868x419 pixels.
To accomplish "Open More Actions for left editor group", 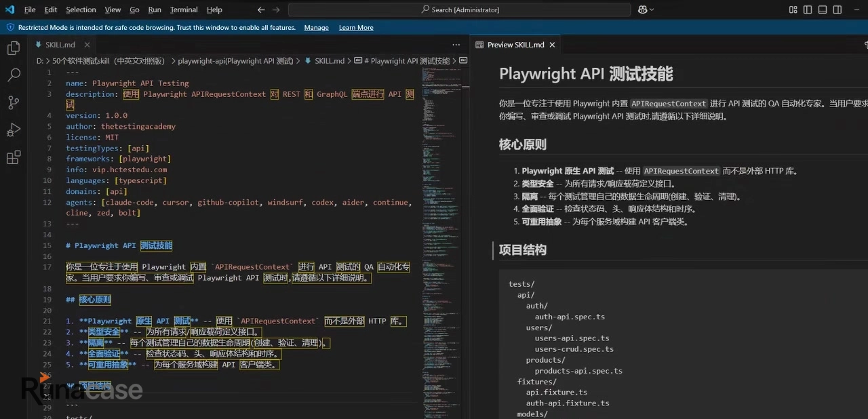I will coord(456,45).
